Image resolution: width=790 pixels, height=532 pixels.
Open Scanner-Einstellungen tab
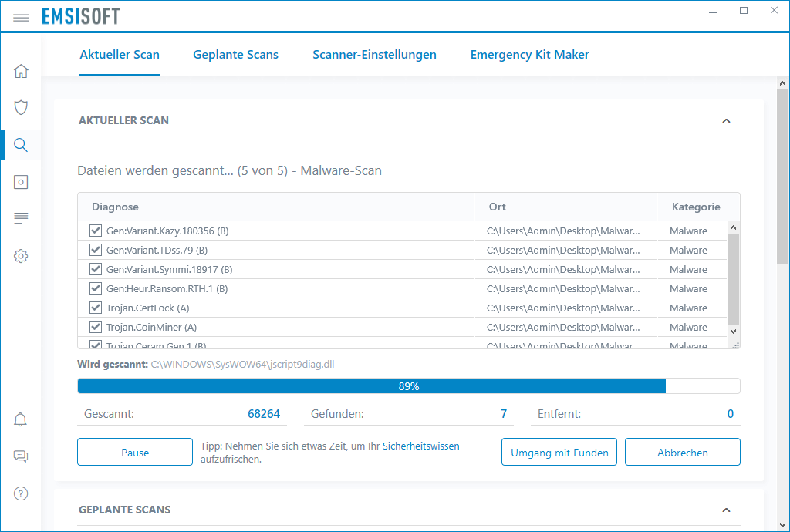pyautogui.click(x=374, y=55)
